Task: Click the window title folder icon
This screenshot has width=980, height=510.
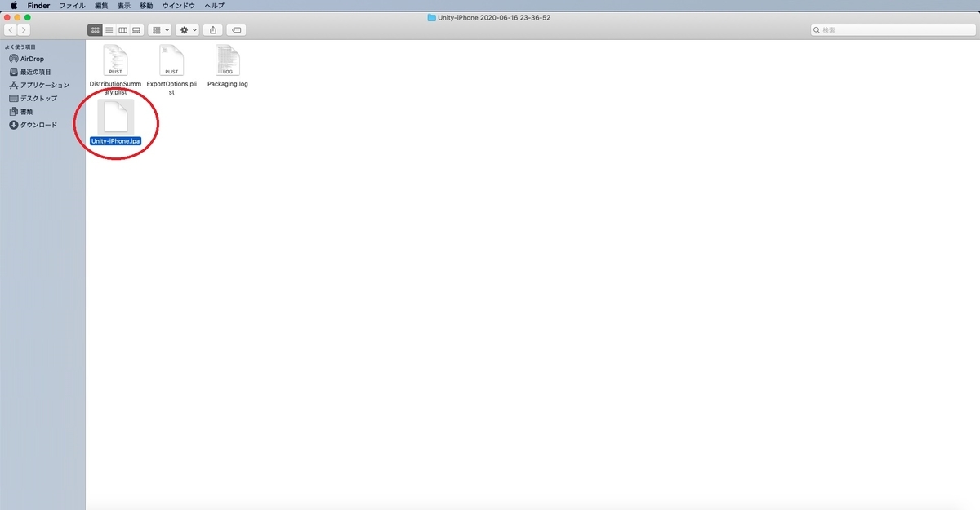Action: (x=432, y=17)
